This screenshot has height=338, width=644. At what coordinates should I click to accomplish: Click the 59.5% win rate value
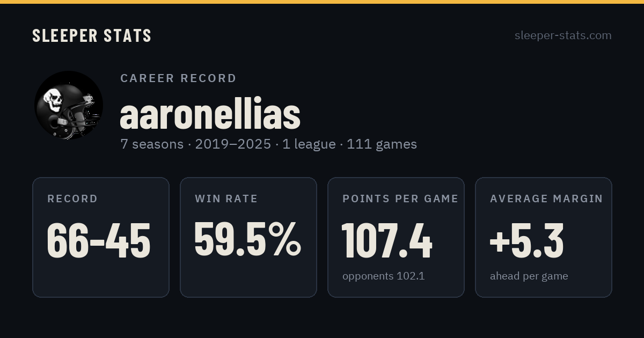[x=248, y=239]
